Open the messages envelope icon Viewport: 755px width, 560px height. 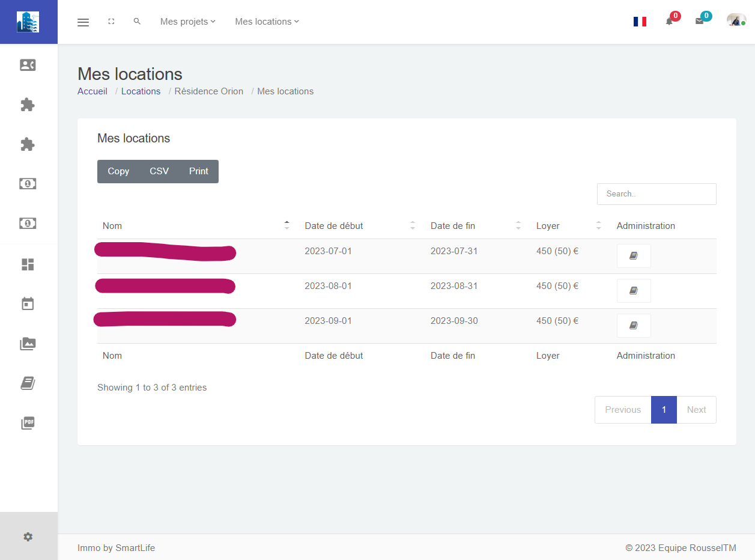[x=699, y=22]
